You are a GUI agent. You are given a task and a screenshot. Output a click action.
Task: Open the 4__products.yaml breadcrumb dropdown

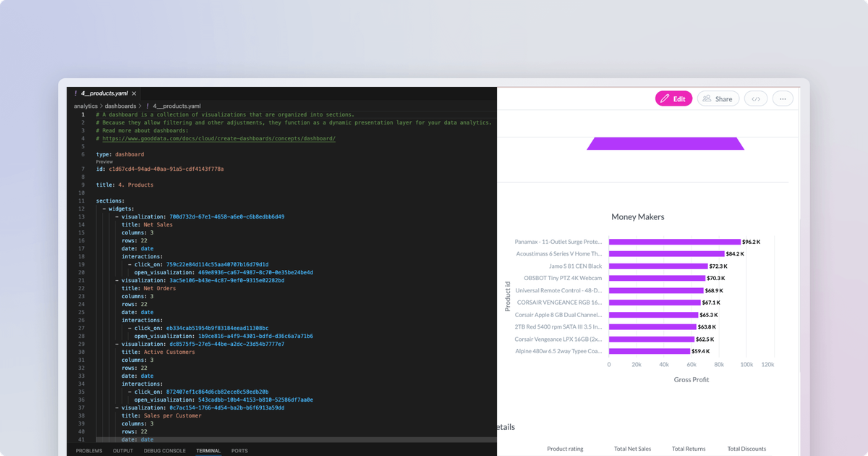point(177,106)
